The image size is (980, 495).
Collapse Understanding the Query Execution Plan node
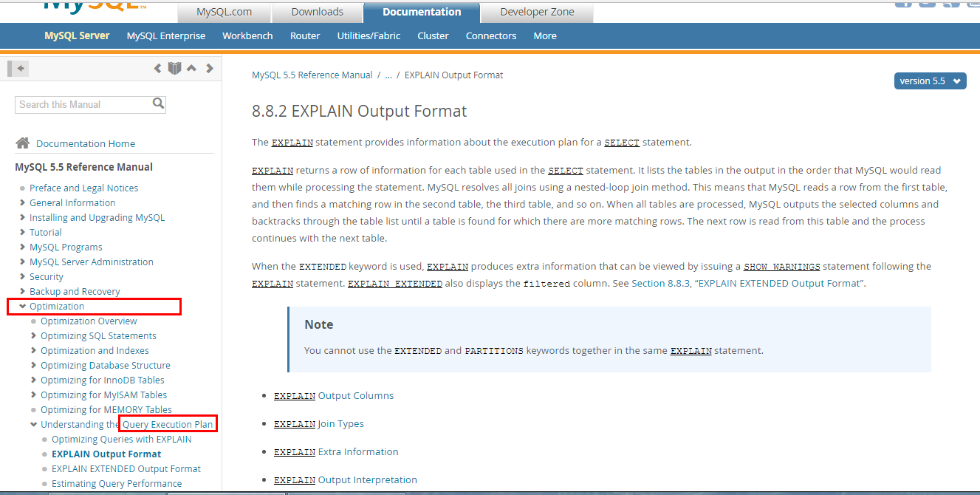(x=34, y=425)
